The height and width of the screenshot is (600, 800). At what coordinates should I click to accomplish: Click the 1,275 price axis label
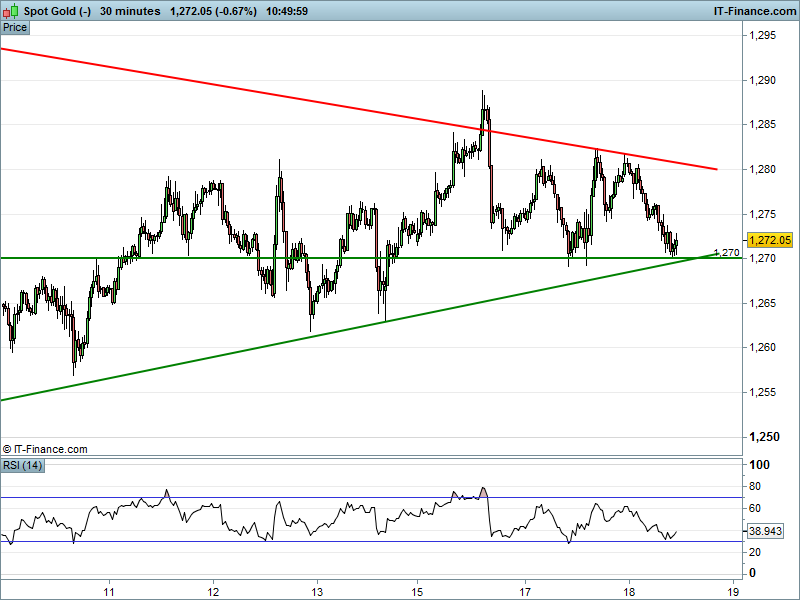(762, 214)
